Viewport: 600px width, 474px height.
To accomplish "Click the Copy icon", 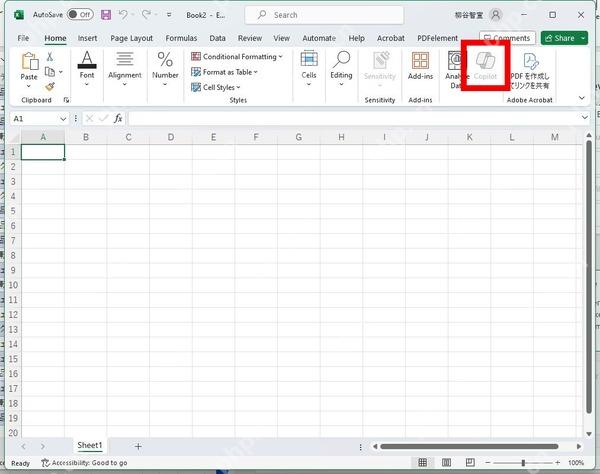I will 50,72.
